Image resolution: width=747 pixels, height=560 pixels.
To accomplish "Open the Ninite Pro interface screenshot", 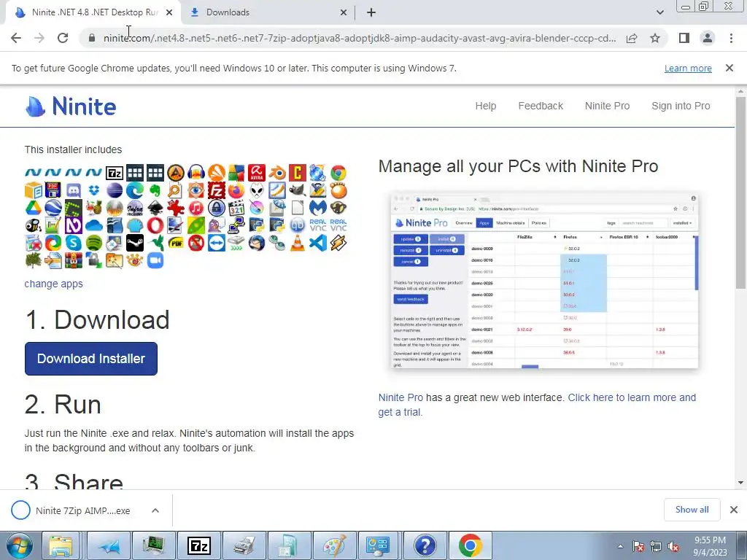I will [x=544, y=281].
